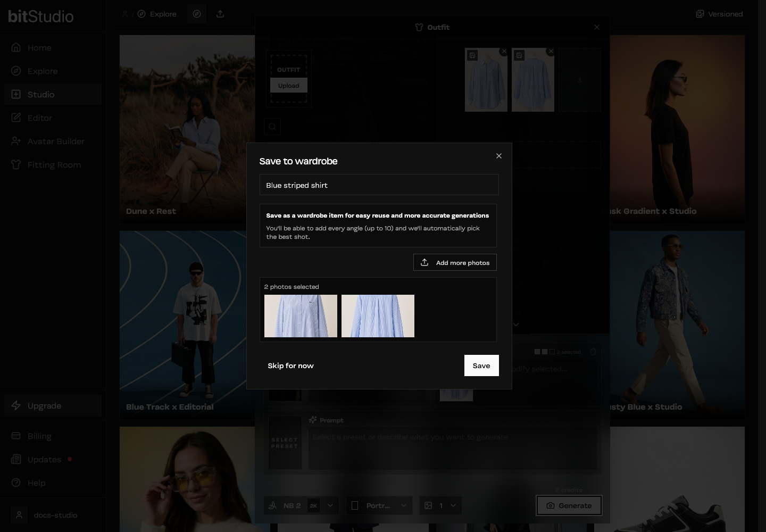Image resolution: width=766 pixels, height=532 pixels.
Task: Open the sneaker image card
Action: (x=677, y=479)
